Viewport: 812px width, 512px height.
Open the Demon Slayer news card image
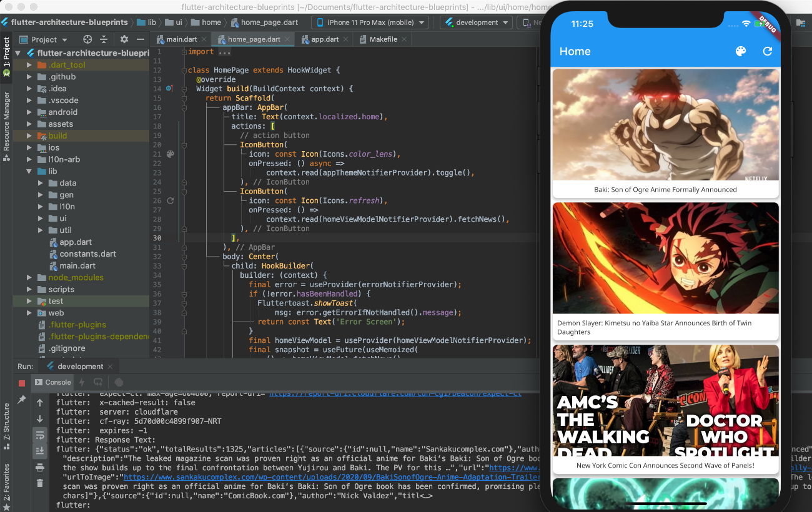(x=666, y=258)
